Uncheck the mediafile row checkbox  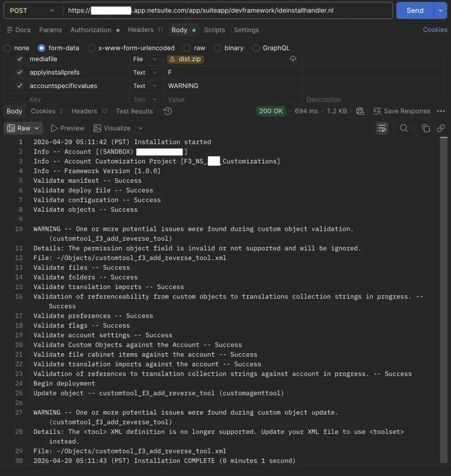point(20,59)
